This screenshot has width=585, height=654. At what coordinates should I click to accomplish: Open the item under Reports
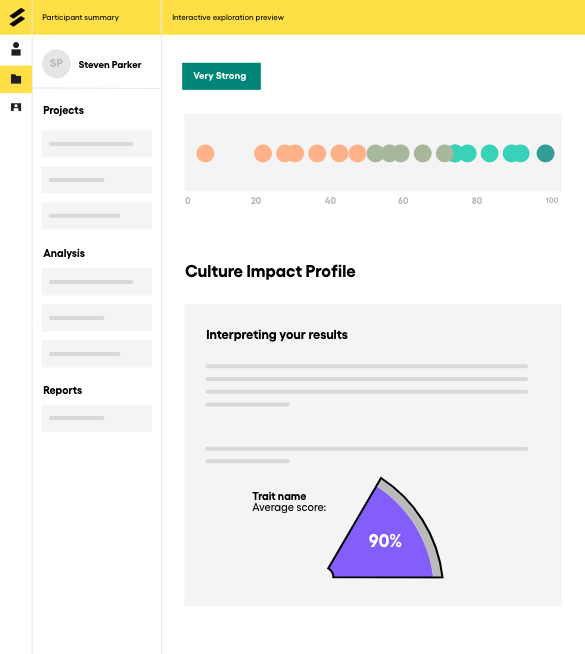(x=97, y=418)
